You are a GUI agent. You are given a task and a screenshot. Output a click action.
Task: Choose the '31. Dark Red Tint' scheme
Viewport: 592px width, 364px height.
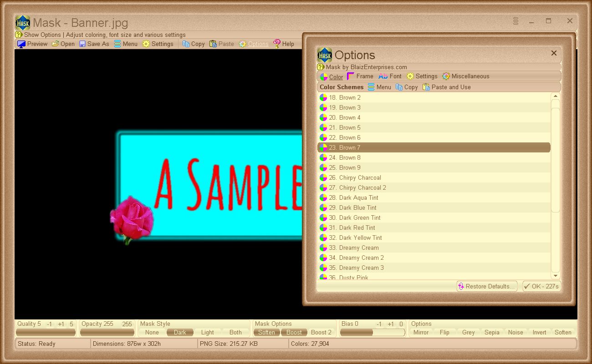pos(434,227)
